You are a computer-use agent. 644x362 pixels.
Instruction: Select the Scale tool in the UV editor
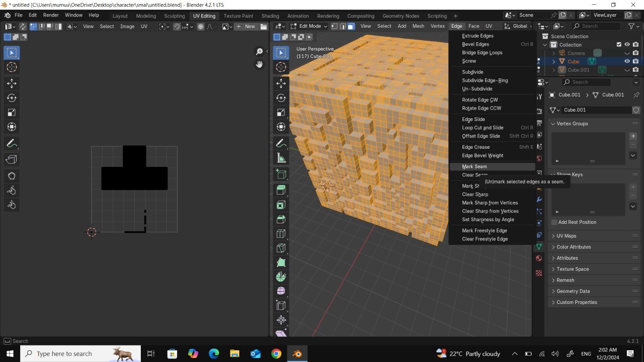coord(12,112)
